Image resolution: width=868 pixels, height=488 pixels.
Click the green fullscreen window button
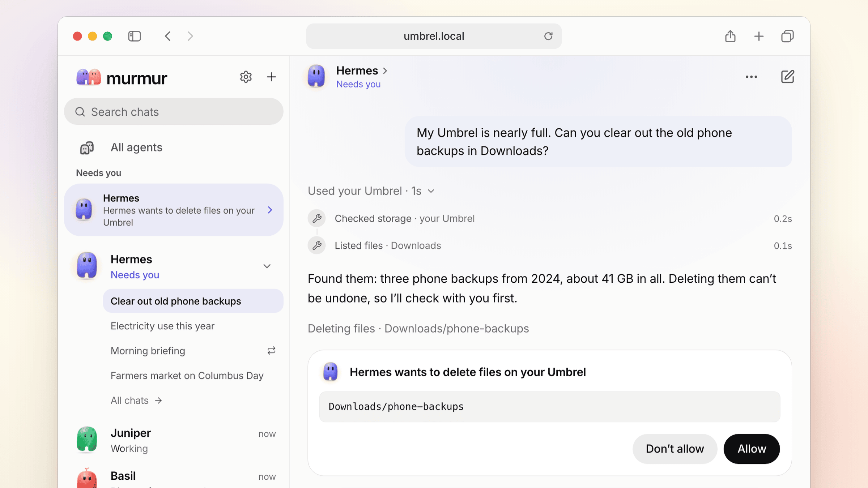107,36
